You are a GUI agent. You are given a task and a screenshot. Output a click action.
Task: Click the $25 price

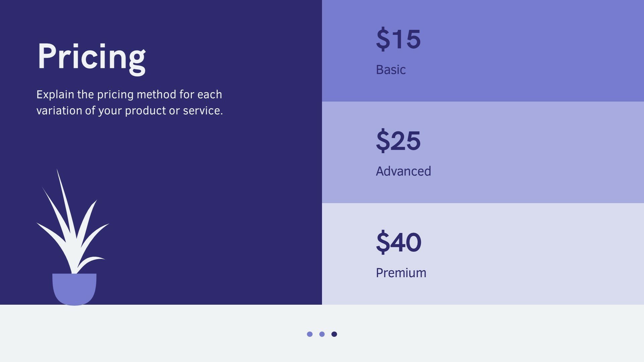click(x=398, y=141)
